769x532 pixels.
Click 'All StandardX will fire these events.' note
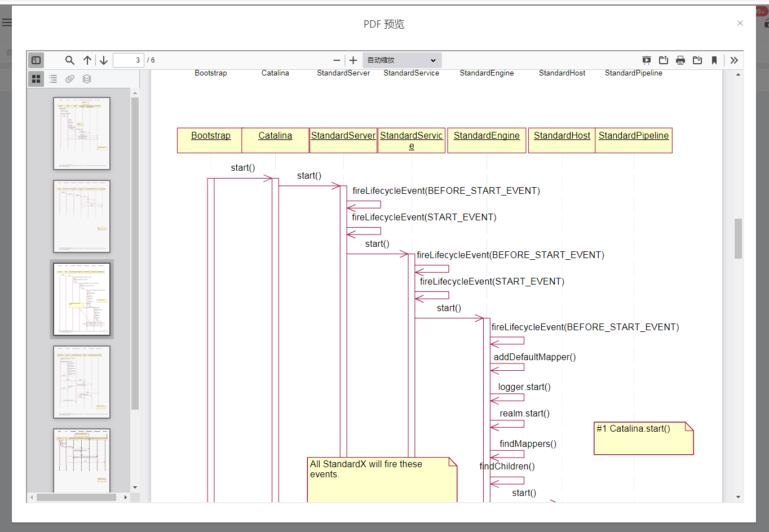pyautogui.click(x=382, y=479)
